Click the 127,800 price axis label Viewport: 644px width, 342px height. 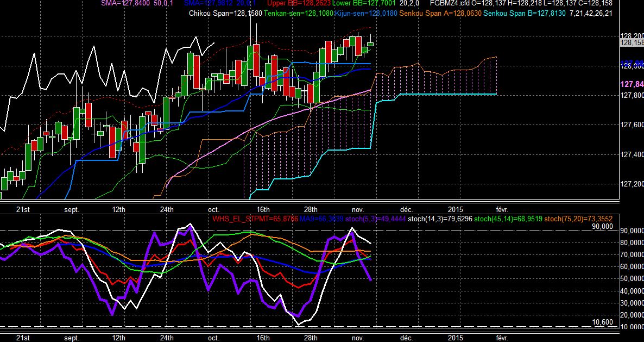coord(632,95)
